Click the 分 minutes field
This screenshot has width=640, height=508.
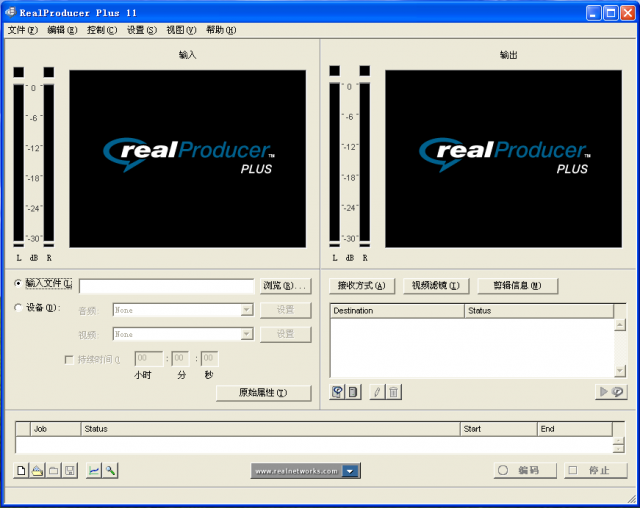tap(180, 359)
